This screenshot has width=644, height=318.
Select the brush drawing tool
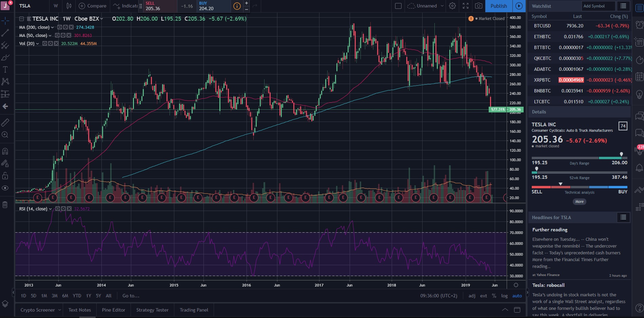click(x=5, y=58)
